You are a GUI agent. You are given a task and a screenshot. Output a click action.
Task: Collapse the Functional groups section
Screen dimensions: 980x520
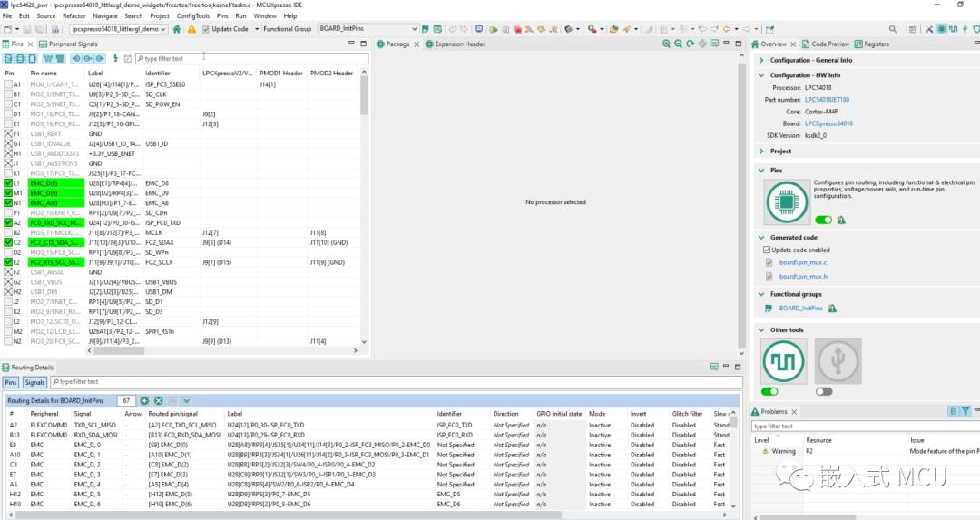click(x=761, y=294)
